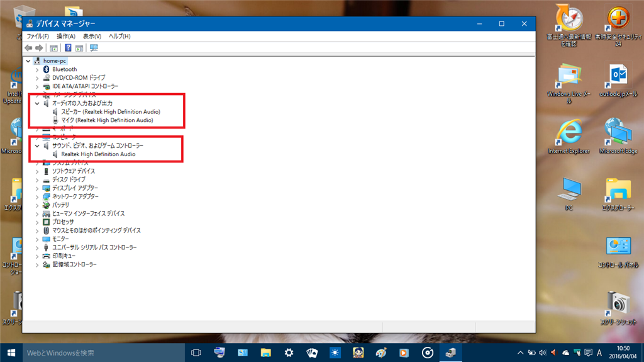This screenshot has width=644, height=362.
Task: Show hidden system tray icons chevron
Action: click(520, 353)
